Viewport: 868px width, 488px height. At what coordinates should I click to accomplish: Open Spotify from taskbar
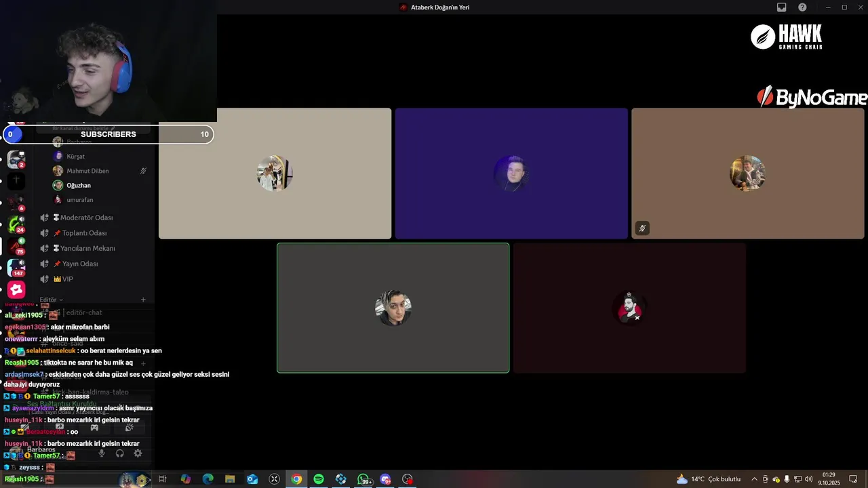(319, 479)
